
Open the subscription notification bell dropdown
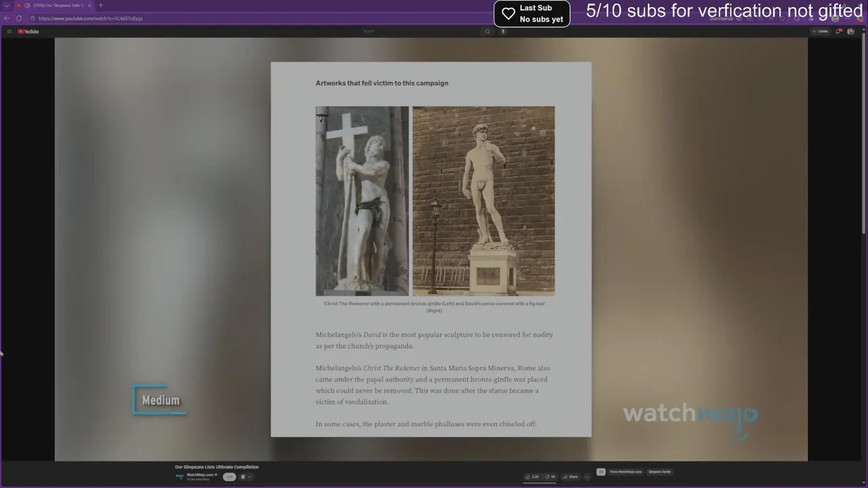(x=245, y=476)
